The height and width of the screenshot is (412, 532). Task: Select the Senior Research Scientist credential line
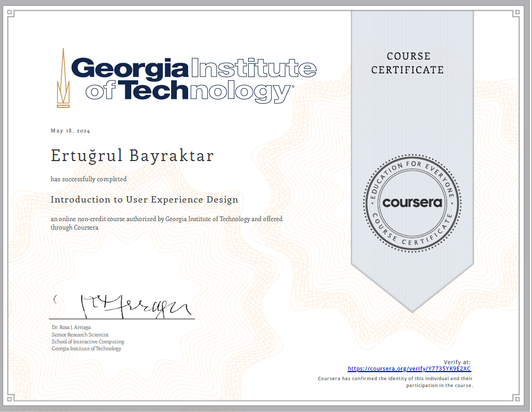(x=79, y=334)
